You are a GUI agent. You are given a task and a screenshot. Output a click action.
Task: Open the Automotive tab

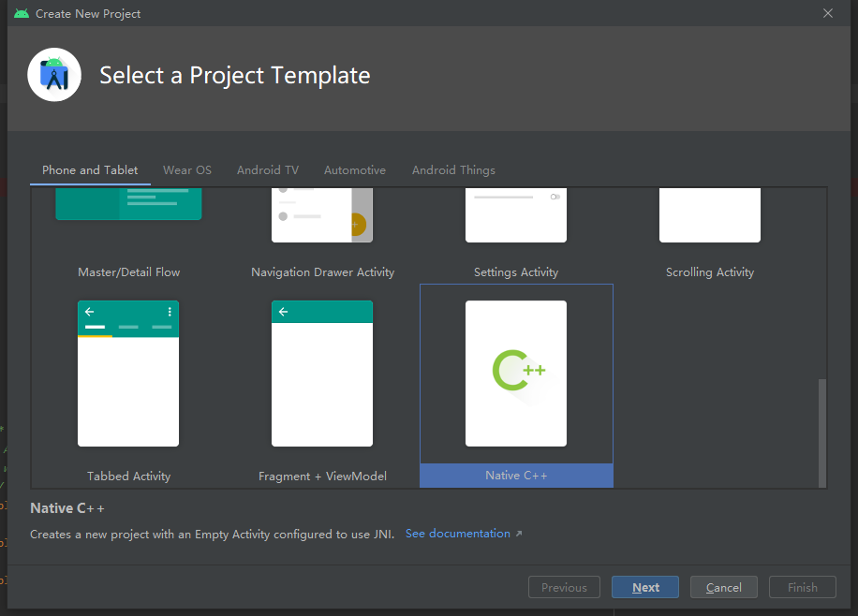[x=355, y=170]
